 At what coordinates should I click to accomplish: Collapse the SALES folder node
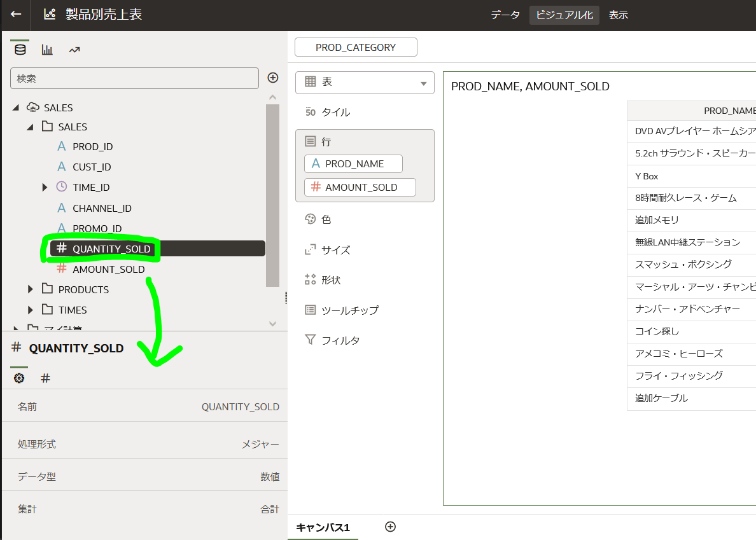[x=31, y=127]
